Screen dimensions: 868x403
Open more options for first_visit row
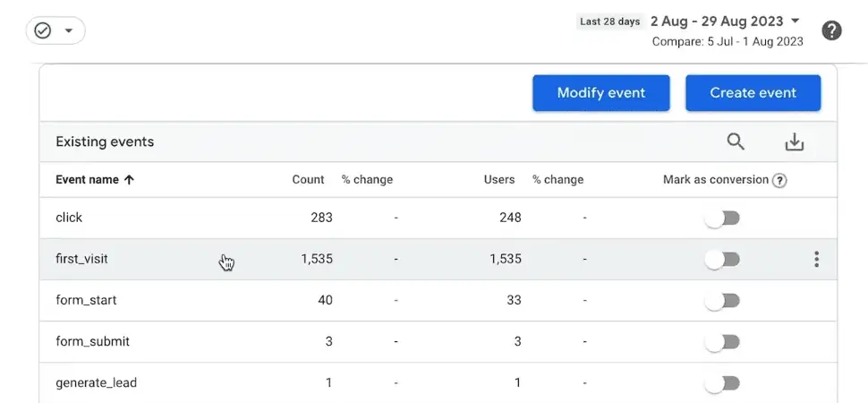point(816,260)
